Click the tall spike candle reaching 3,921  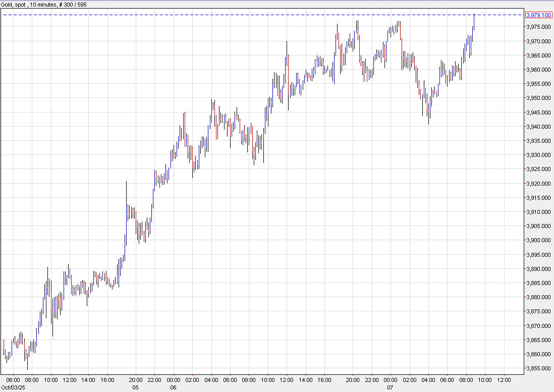point(126,212)
